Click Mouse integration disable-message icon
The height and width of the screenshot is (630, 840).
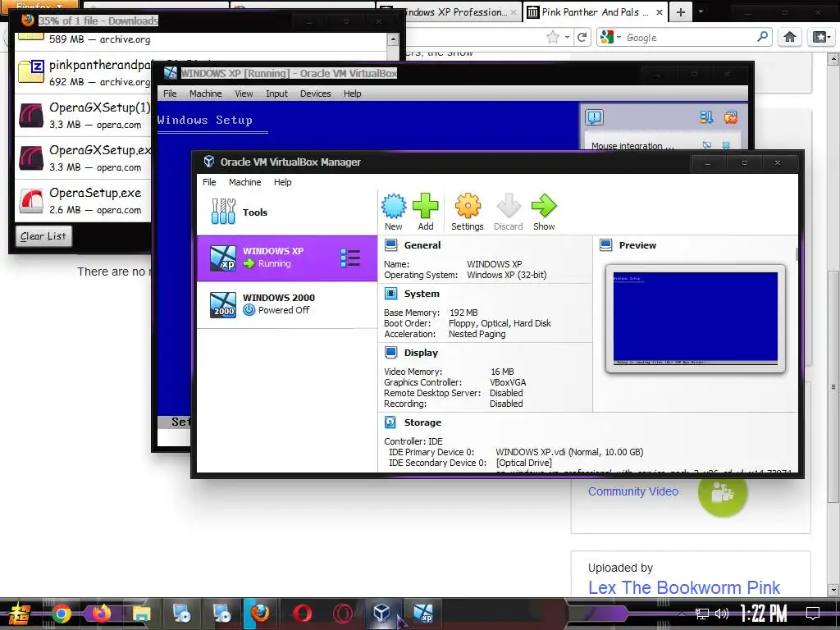click(707, 145)
